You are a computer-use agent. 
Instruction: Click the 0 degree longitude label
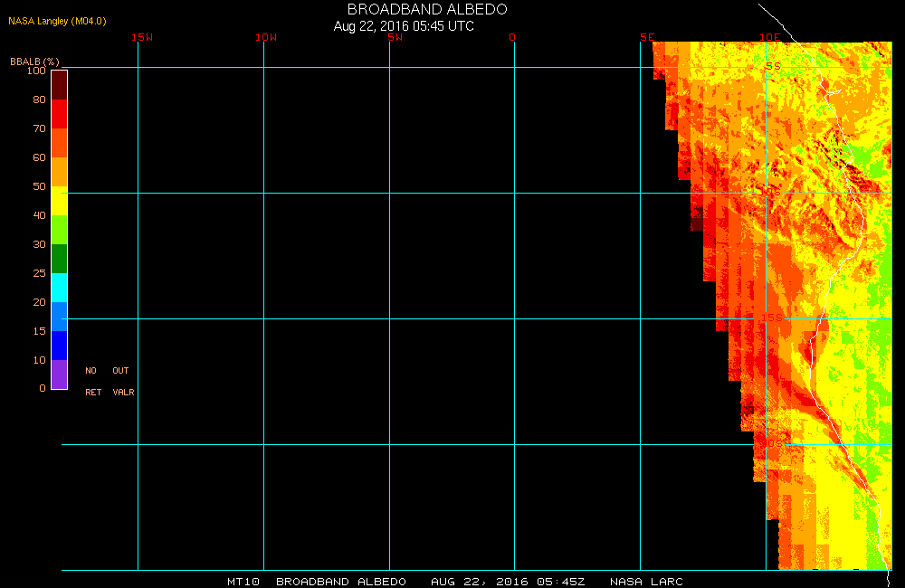tap(512, 37)
